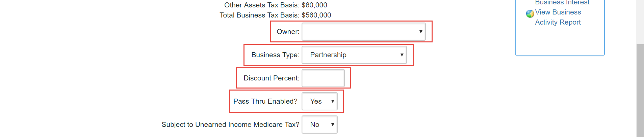Click the arrow on the Partnership dropdown
644x137 pixels.
pyautogui.click(x=402, y=55)
